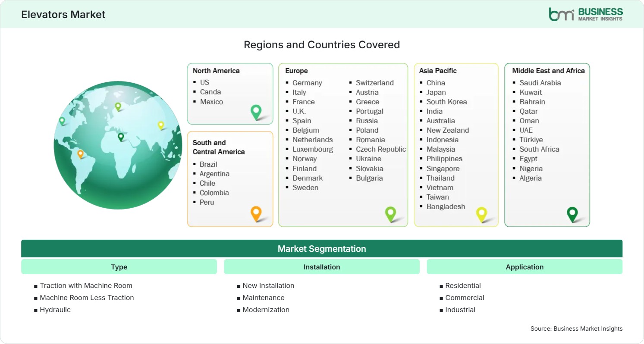Click the light-green pin at top of globe

pyautogui.click(x=118, y=106)
